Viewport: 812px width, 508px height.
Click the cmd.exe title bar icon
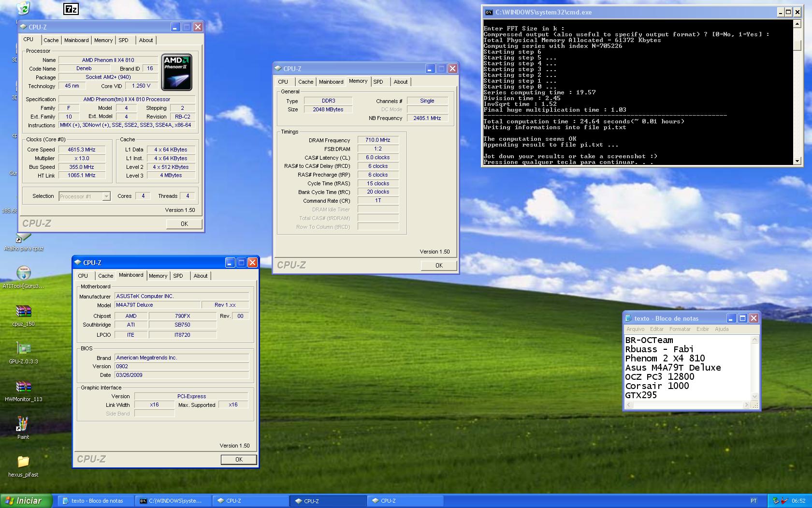tap(489, 13)
